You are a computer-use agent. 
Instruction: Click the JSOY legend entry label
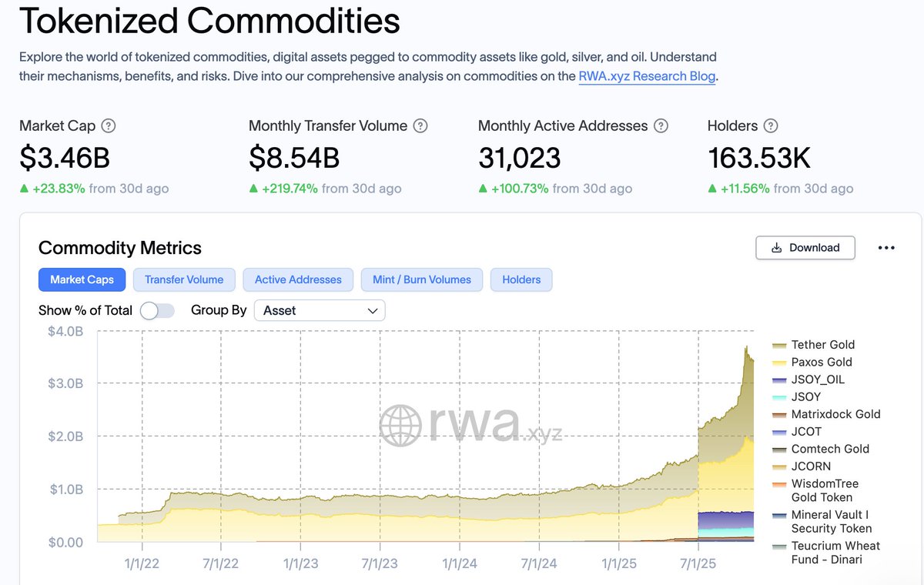pyautogui.click(x=806, y=396)
